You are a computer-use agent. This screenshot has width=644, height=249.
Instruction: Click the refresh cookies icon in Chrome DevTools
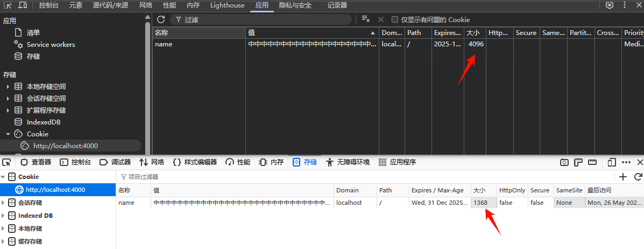tap(161, 19)
